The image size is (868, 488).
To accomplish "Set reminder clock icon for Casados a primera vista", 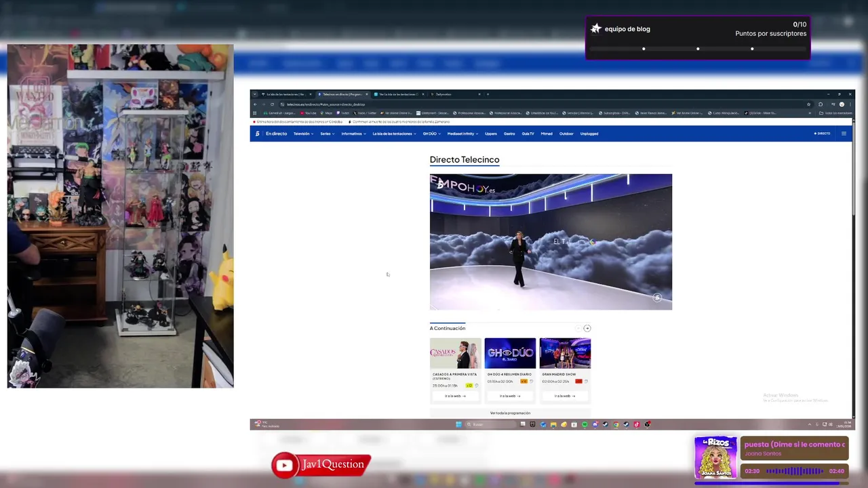I will pyautogui.click(x=477, y=385).
